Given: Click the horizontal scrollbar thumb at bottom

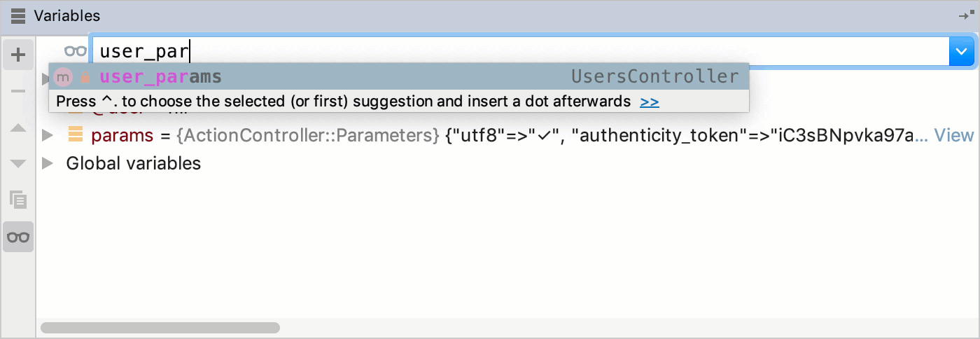Looking at the screenshot, I should tap(160, 328).
